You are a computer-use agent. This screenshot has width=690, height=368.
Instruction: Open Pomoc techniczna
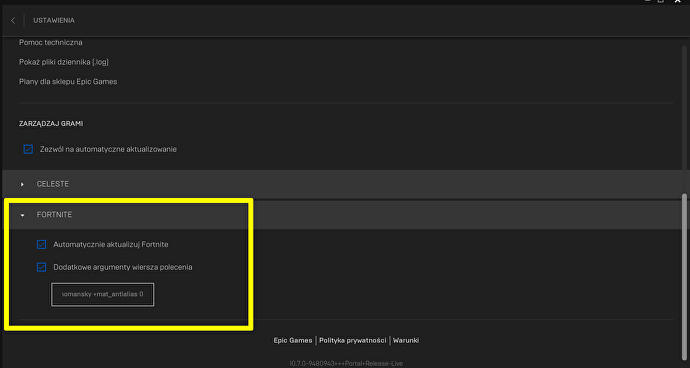point(51,43)
